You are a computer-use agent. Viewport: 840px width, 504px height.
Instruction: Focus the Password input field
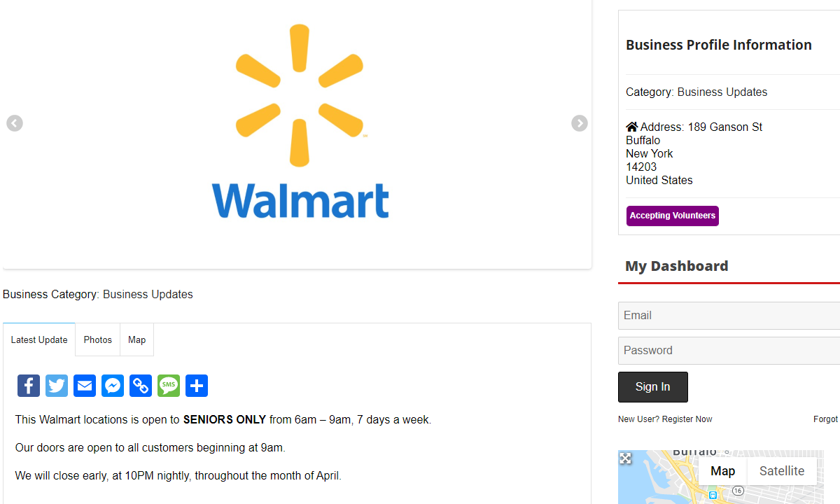[729, 351]
